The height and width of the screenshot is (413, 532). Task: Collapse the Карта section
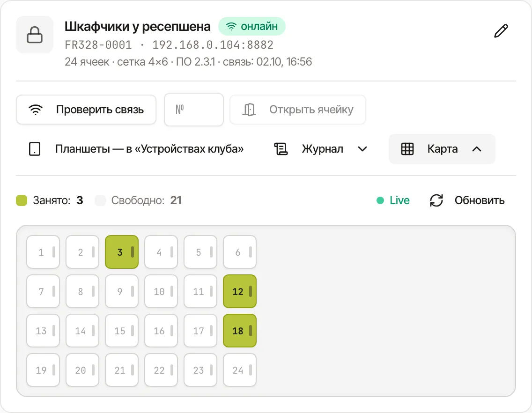tap(442, 149)
